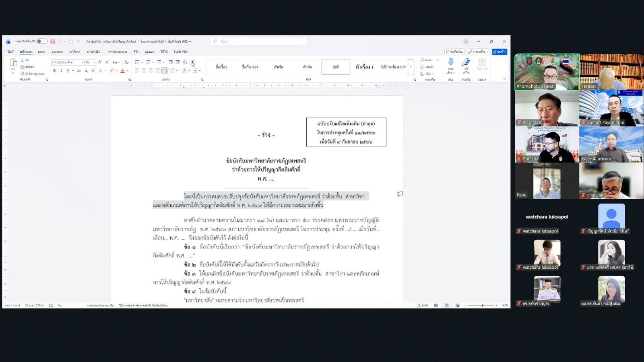Viewport: 644px width, 362px height.
Task: Click the blue Share button
Action: [499, 52]
